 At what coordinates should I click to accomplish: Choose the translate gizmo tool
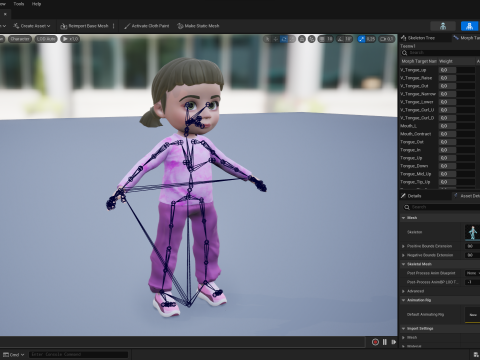click(275, 39)
